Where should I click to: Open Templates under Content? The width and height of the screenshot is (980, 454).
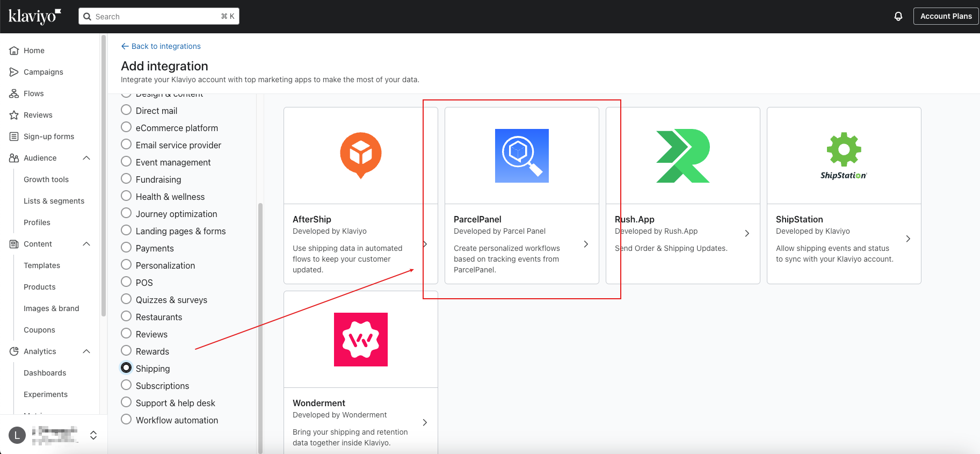pyautogui.click(x=42, y=265)
